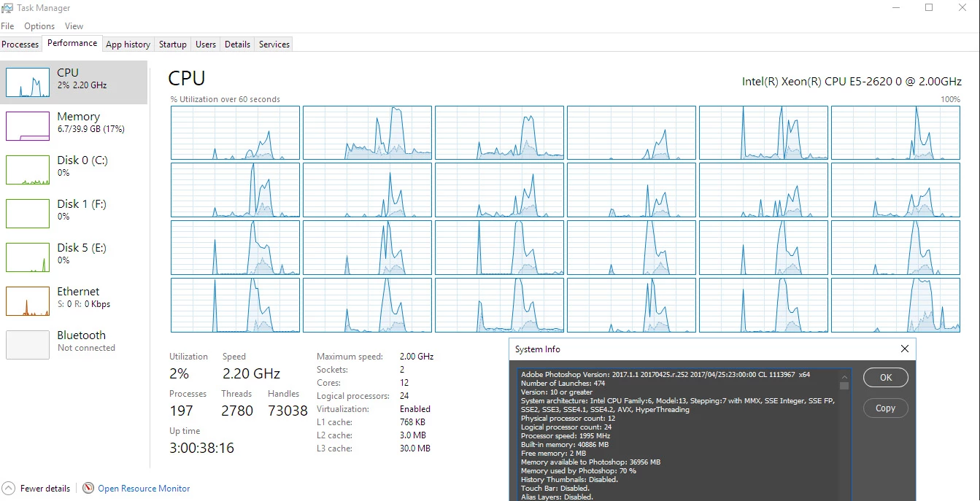Minimize the Task Manager window

(x=896, y=8)
